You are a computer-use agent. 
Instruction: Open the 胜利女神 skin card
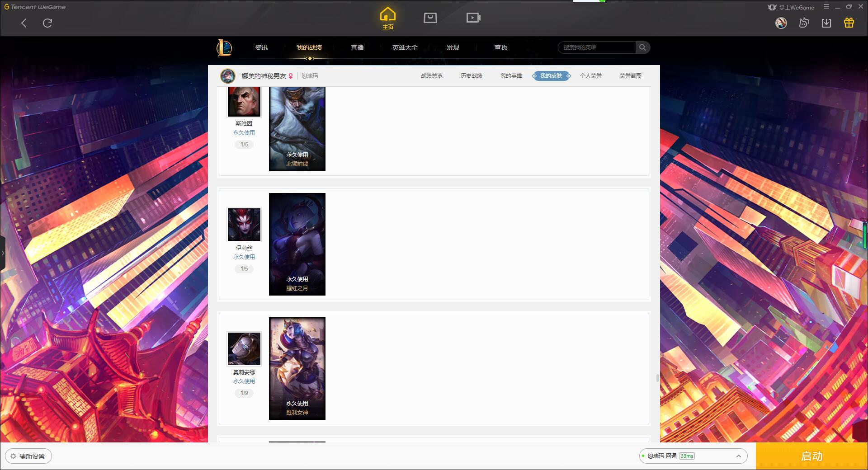coord(297,368)
